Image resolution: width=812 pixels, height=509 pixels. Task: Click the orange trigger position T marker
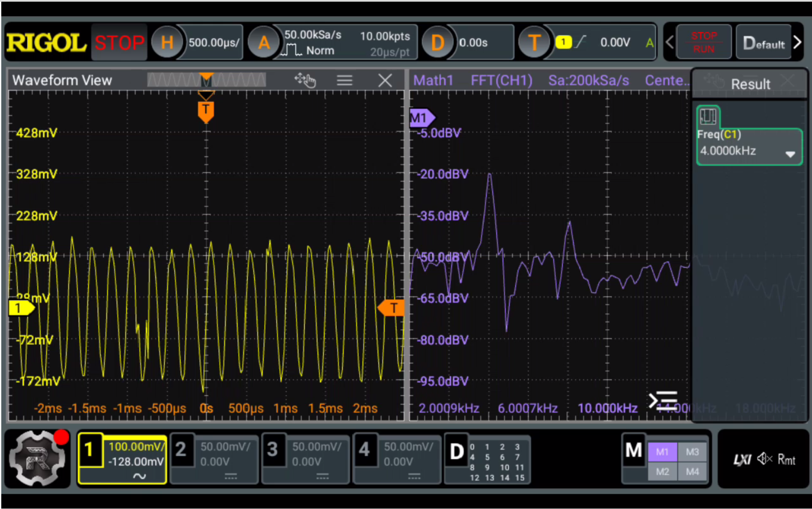[206, 112]
